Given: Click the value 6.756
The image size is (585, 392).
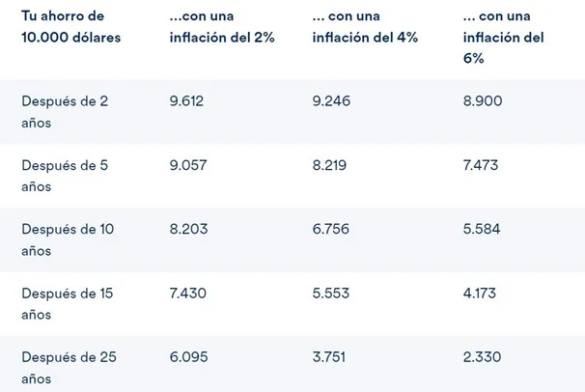Looking at the screenshot, I should (x=331, y=229).
